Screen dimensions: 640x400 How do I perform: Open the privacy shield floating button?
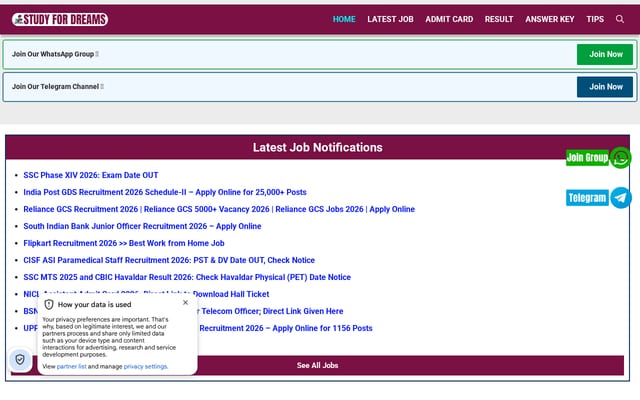[x=20, y=360]
